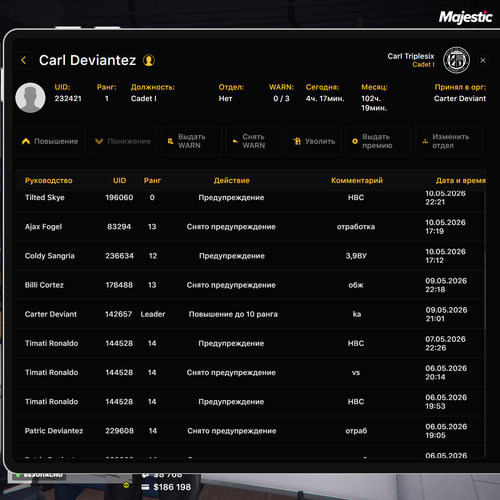The width and height of the screenshot is (500, 500).
Task: Click the gray profile avatar picture
Action: [x=30, y=98]
